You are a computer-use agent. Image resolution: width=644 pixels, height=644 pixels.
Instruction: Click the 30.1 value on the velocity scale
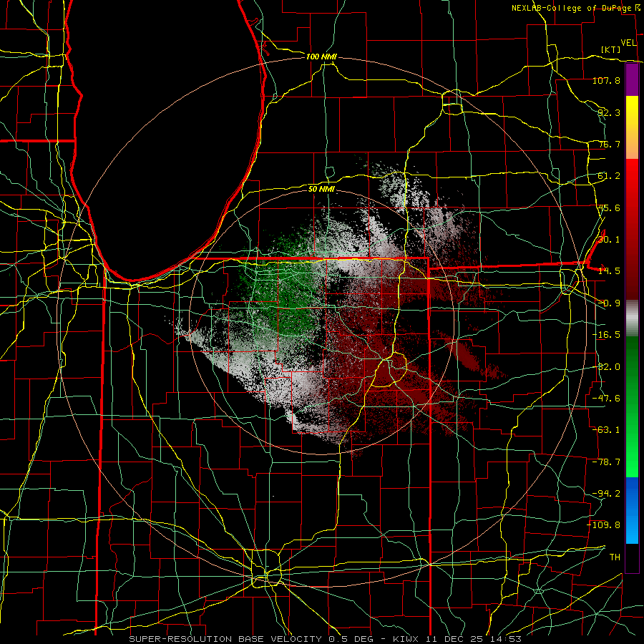tap(609, 240)
